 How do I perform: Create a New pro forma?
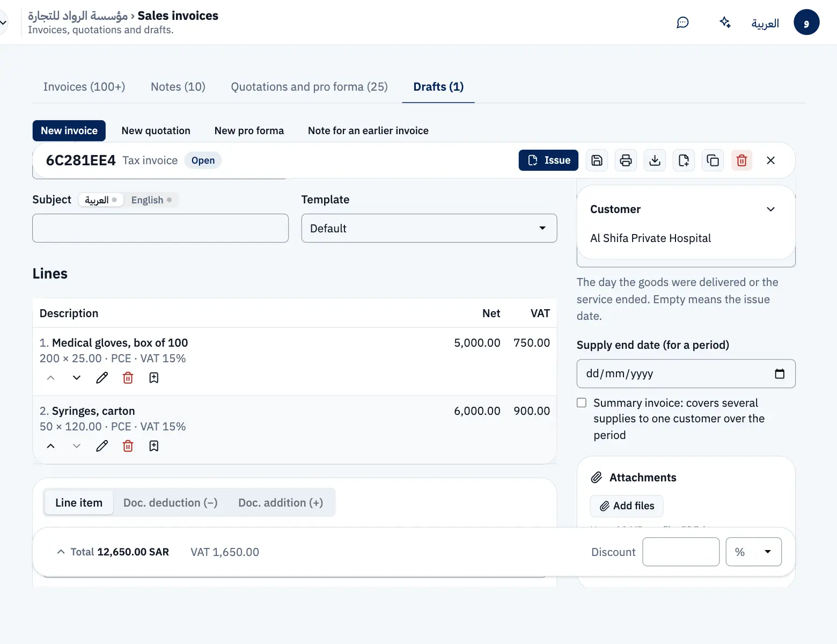(249, 131)
